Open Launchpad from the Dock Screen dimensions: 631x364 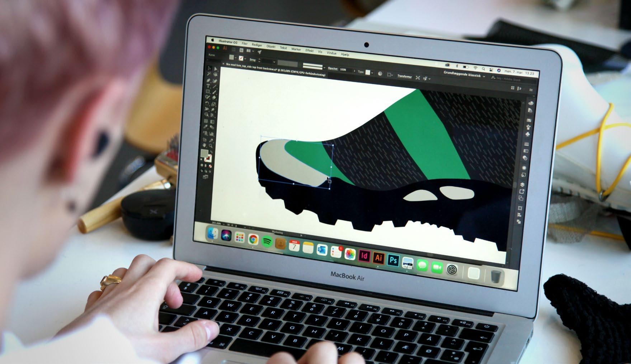click(x=240, y=238)
